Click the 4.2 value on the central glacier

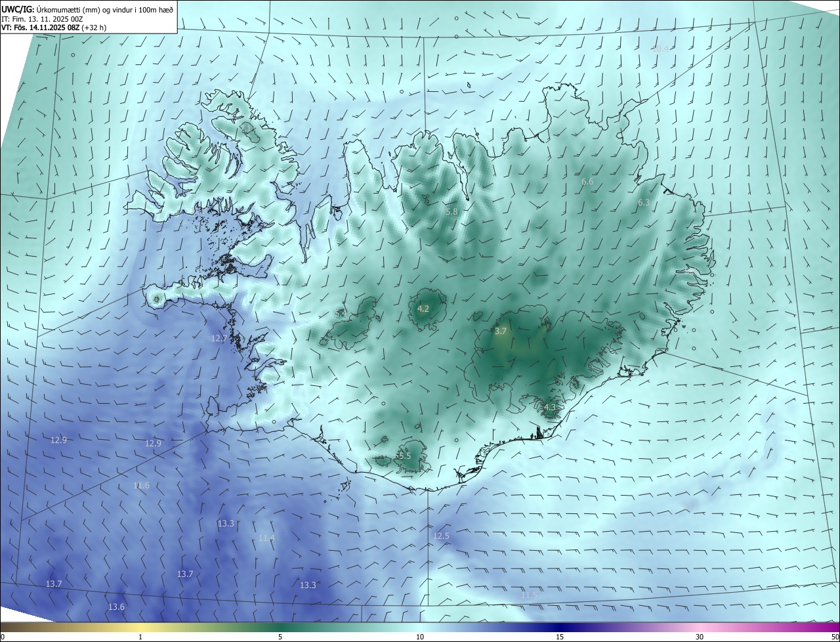tap(423, 309)
